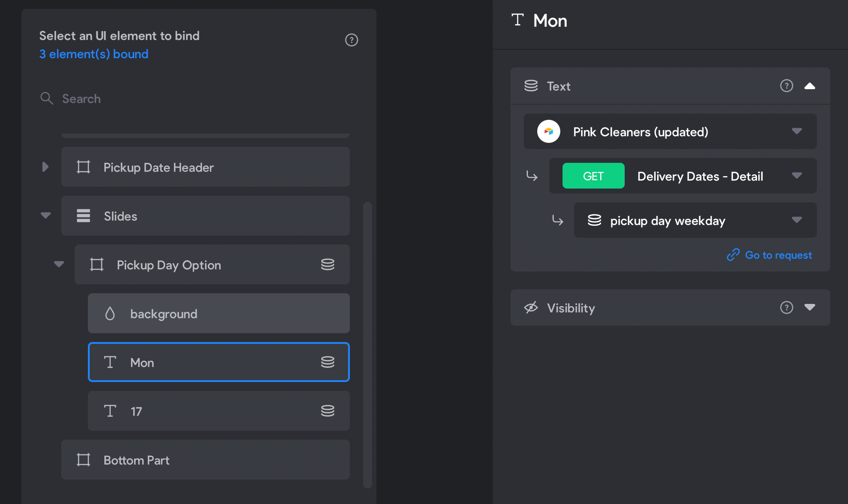Viewport: 848px width, 504px height.
Task: Click the frame icon of Pickup Date Header
Action: point(83,167)
